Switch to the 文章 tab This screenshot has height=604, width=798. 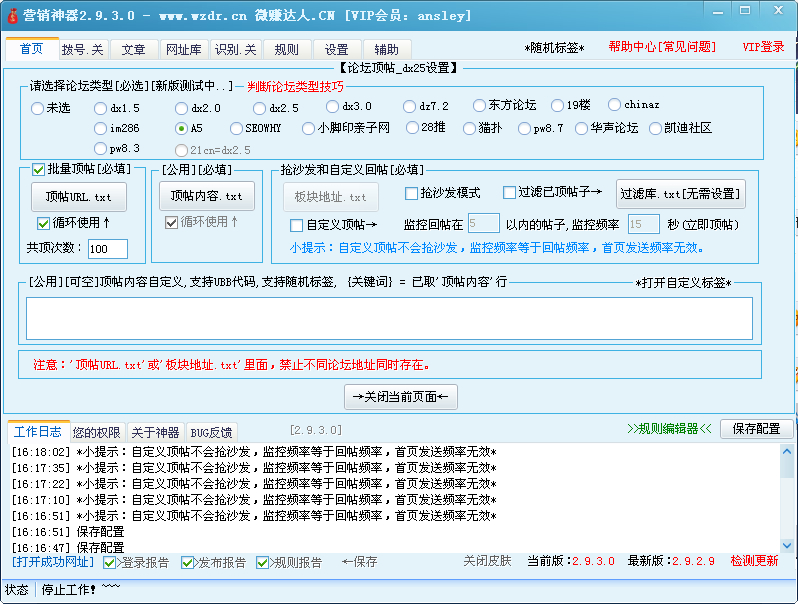click(133, 50)
